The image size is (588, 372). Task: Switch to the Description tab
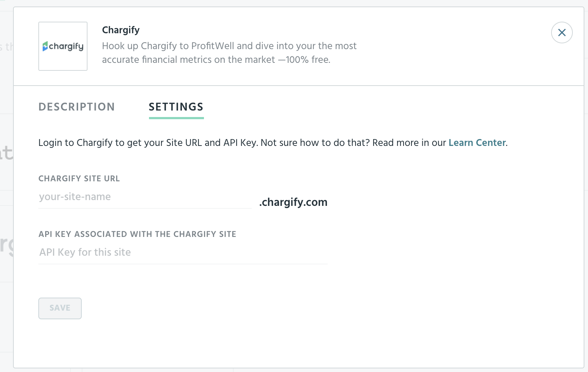click(x=77, y=107)
